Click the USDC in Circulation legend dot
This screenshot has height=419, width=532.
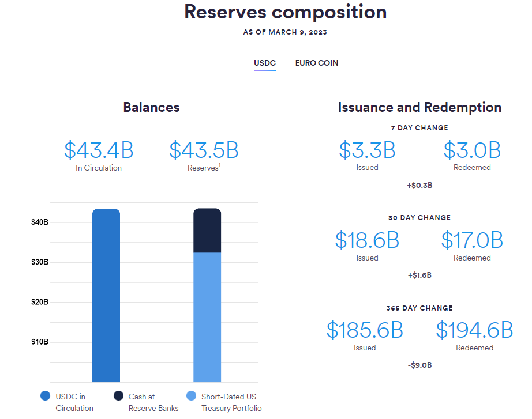pos(45,395)
